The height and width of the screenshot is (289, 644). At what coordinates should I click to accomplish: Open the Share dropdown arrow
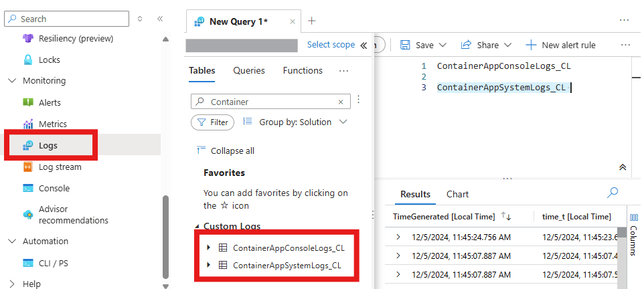pos(508,45)
